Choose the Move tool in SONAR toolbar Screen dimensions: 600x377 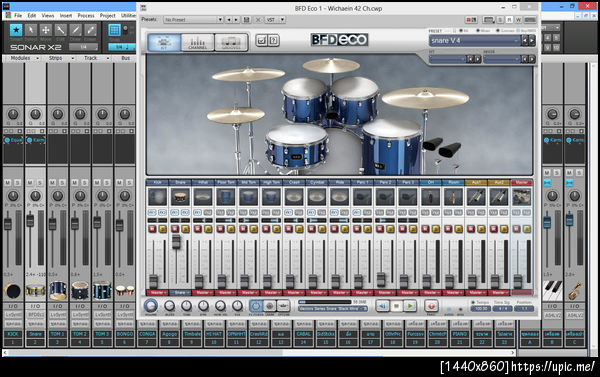pyautogui.click(x=46, y=30)
